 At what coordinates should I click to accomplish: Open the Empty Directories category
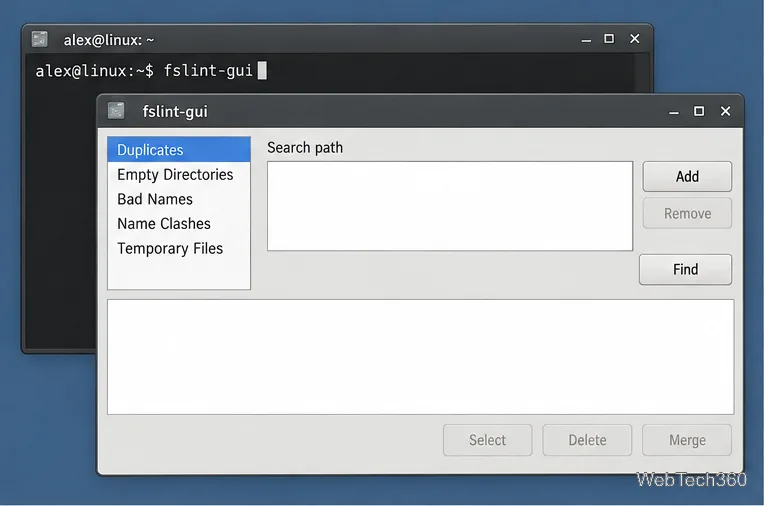point(179,175)
